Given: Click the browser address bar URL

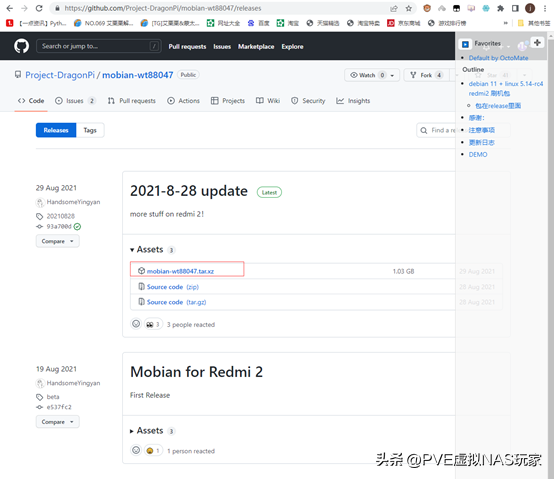Looking at the screenshot, I should point(163,8).
